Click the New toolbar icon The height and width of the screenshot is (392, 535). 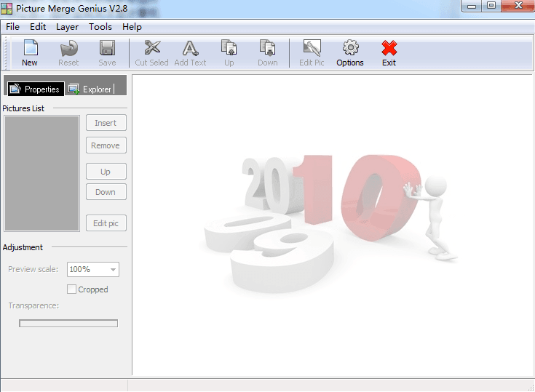(30, 49)
